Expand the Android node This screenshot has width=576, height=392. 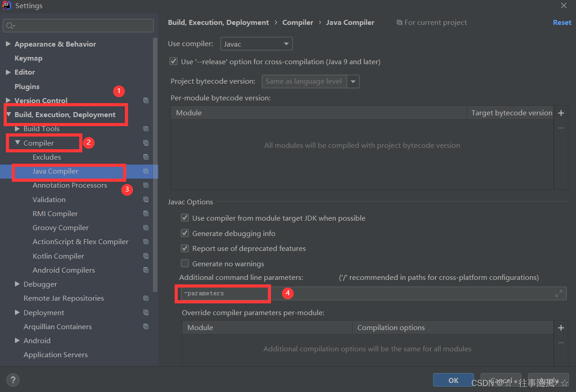(17, 340)
